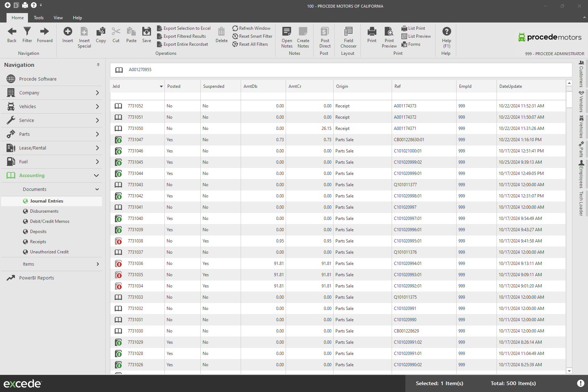Viewport: 588px width, 392px height.
Task: Click the alert icon in status bar
Action: [580, 383]
